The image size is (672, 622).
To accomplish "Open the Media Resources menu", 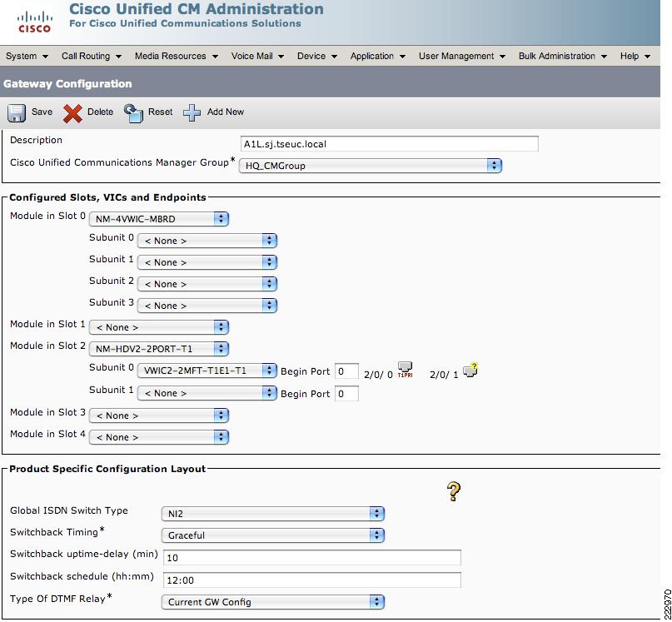I will tap(177, 56).
